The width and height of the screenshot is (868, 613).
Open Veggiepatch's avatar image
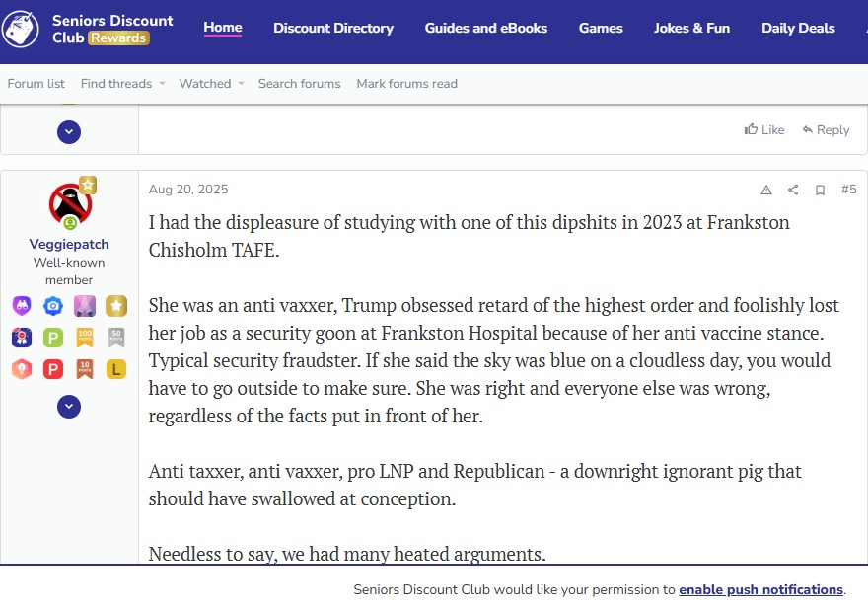[70, 203]
